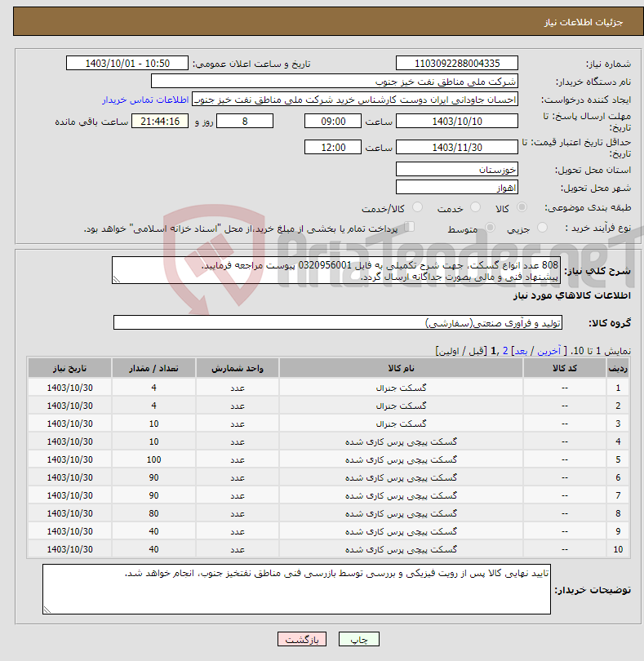Click quantity 80 in row 8
The width and height of the screenshot is (644, 661).
coord(153,513)
